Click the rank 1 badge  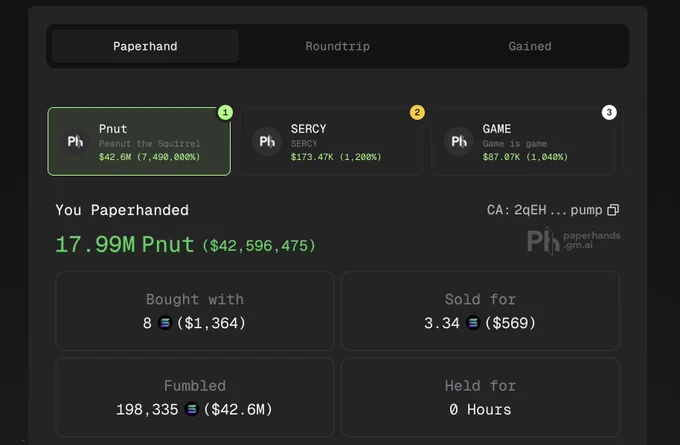(225, 113)
